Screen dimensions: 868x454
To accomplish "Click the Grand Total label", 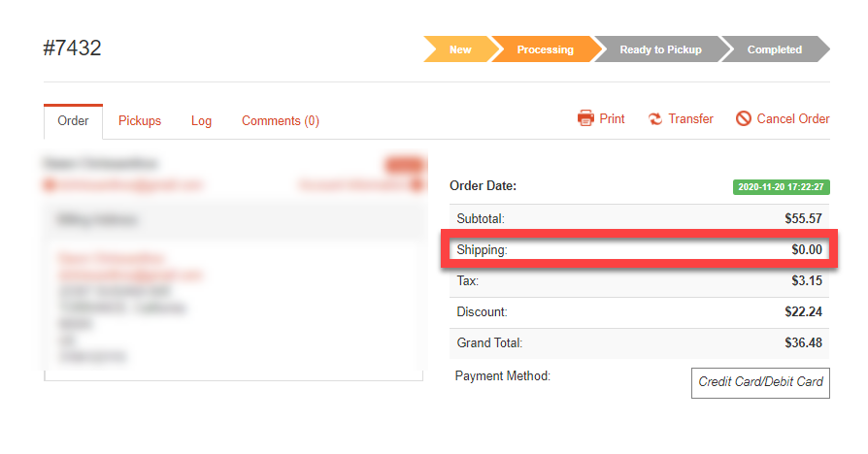I will click(x=489, y=342).
